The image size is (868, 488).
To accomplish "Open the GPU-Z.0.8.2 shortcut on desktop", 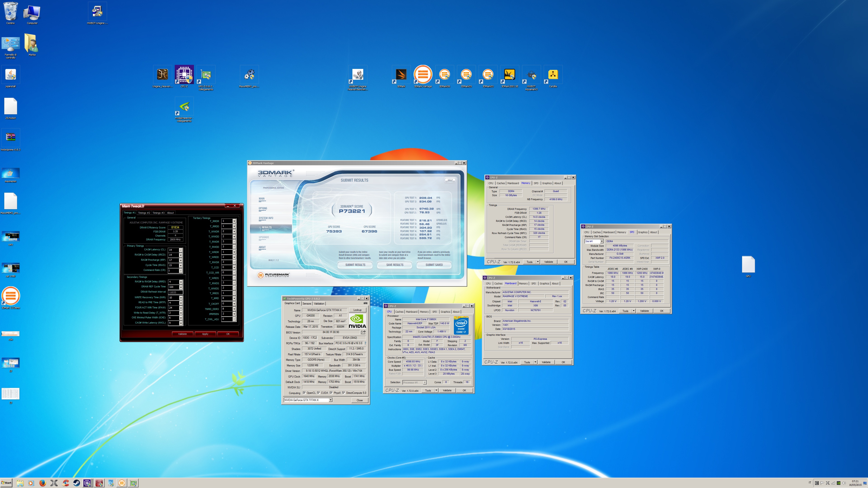I will [205, 78].
